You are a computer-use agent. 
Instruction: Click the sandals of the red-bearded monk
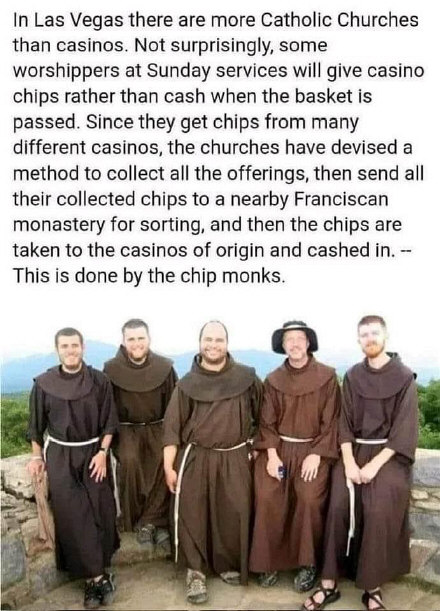point(345,597)
